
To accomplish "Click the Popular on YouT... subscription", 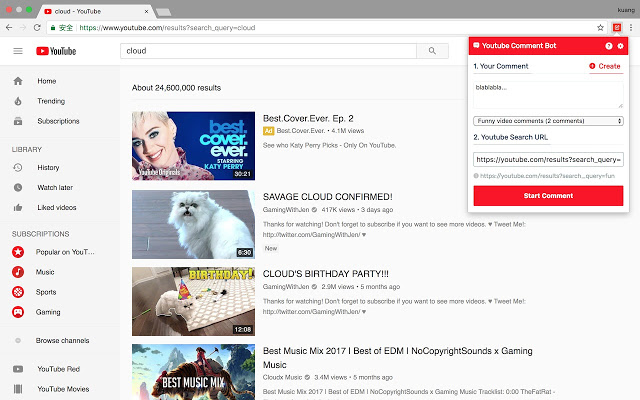I will (x=65, y=252).
